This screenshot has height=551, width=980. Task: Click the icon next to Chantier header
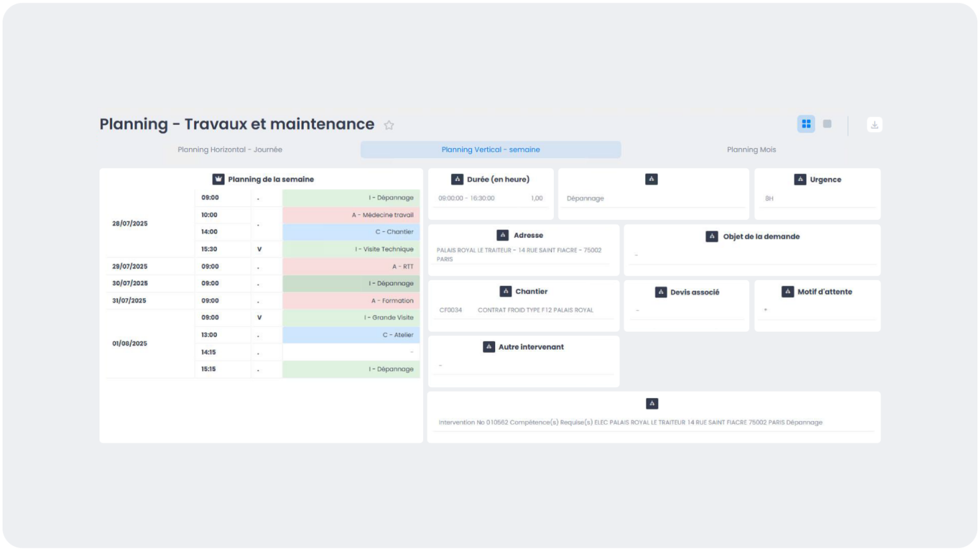pyautogui.click(x=505, y=291)
